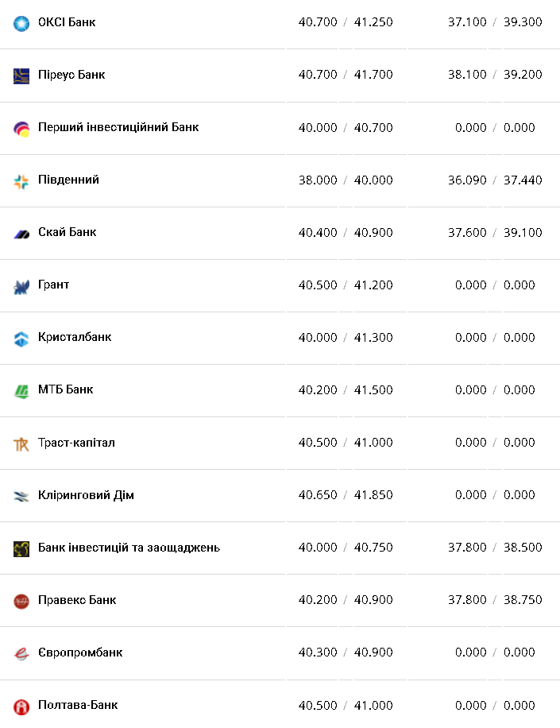Click the Правекс Банк logo icon

21,601
